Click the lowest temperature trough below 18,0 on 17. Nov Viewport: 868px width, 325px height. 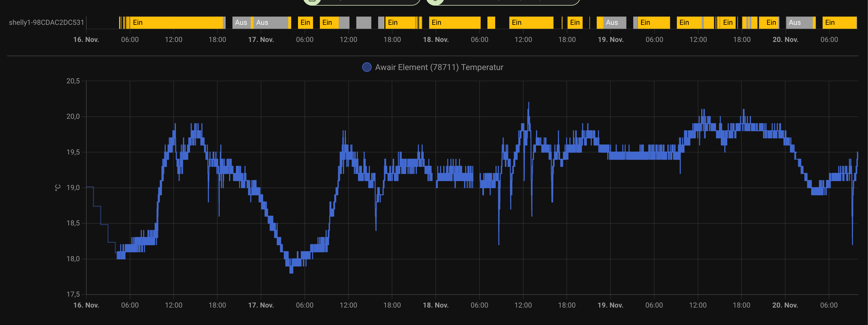click(292, 270)
